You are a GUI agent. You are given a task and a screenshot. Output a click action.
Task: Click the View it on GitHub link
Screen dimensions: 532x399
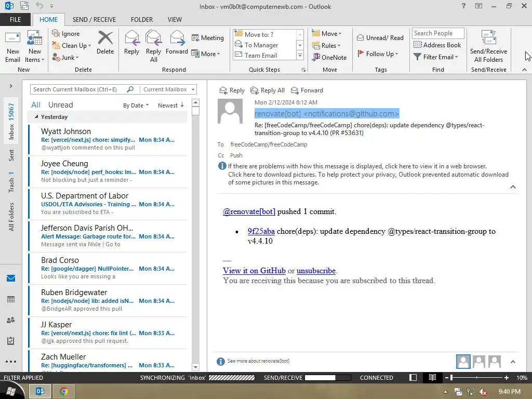(x=254, y=271)
